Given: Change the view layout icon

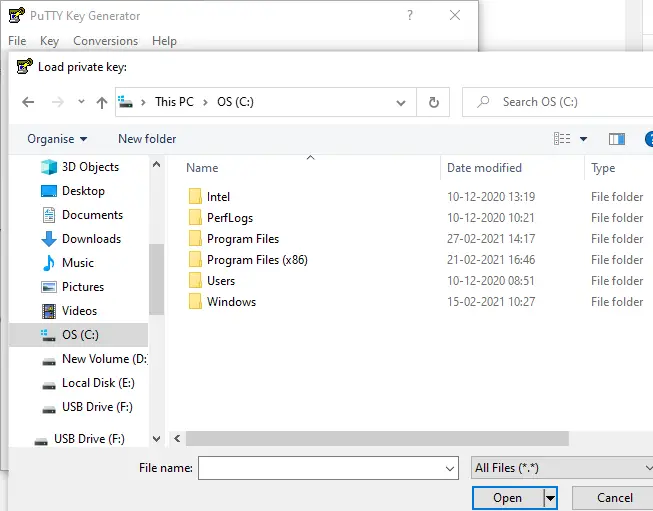Looking at the screenshot, I should [x=562, y=139].
